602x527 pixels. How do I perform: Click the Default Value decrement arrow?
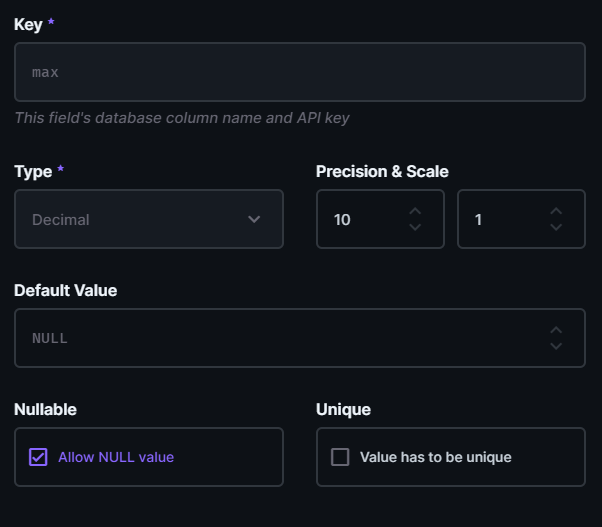pos(556,346)
